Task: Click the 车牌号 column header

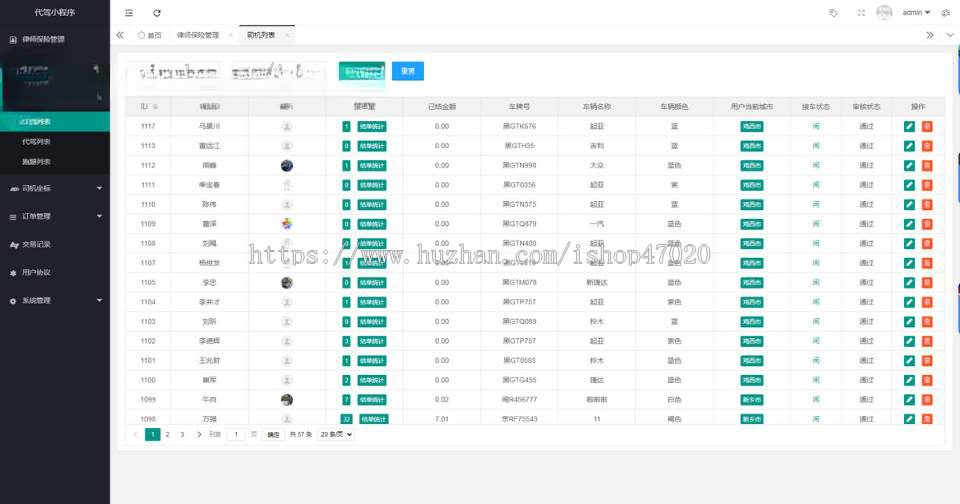Action: pos(519,107)
